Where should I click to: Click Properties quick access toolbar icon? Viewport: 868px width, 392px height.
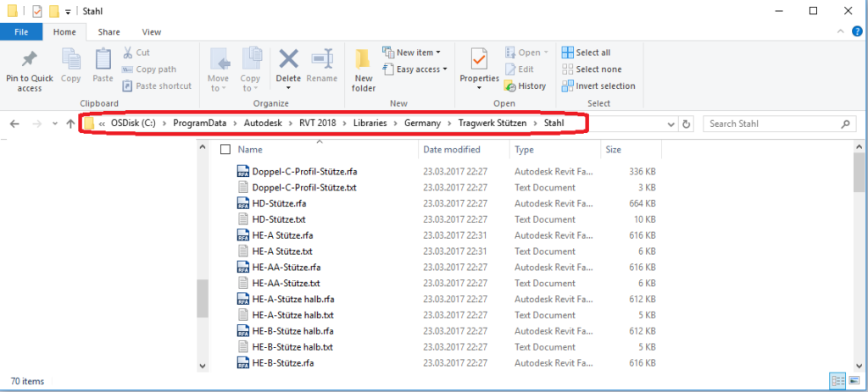coord(37,11)
